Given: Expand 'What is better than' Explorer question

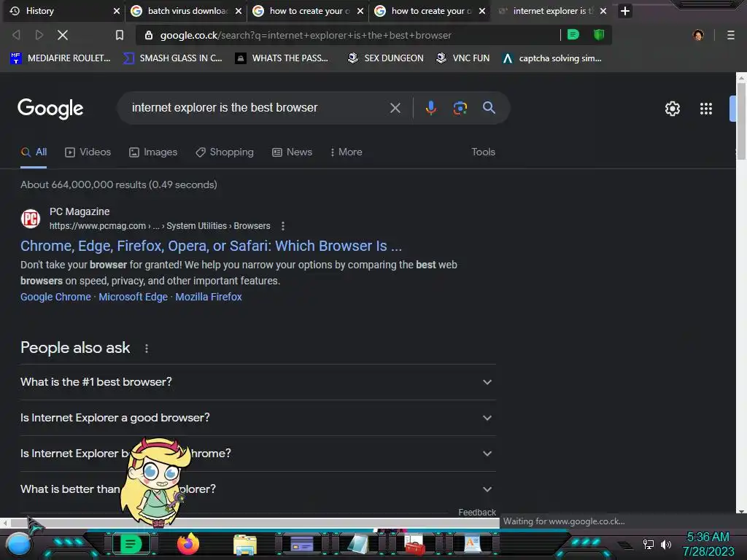Looking at the screenshot, I should pyautogui.click(x=258, y=489).
